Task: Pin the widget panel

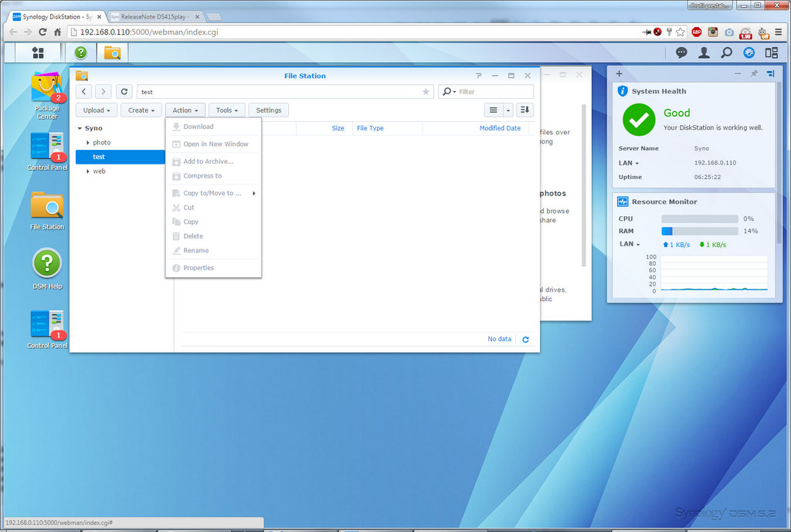Action: (754, 73)
